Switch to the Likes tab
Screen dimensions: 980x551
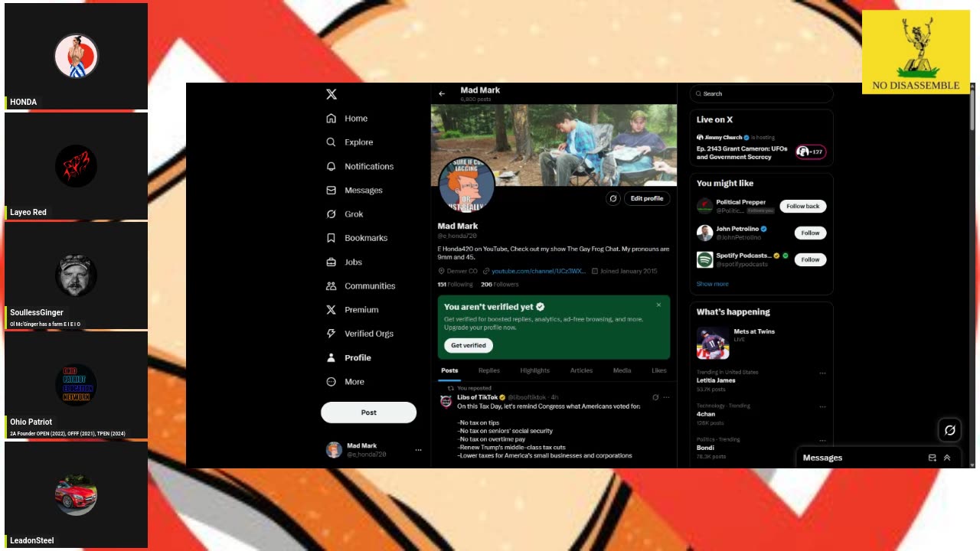coord(659,370)
